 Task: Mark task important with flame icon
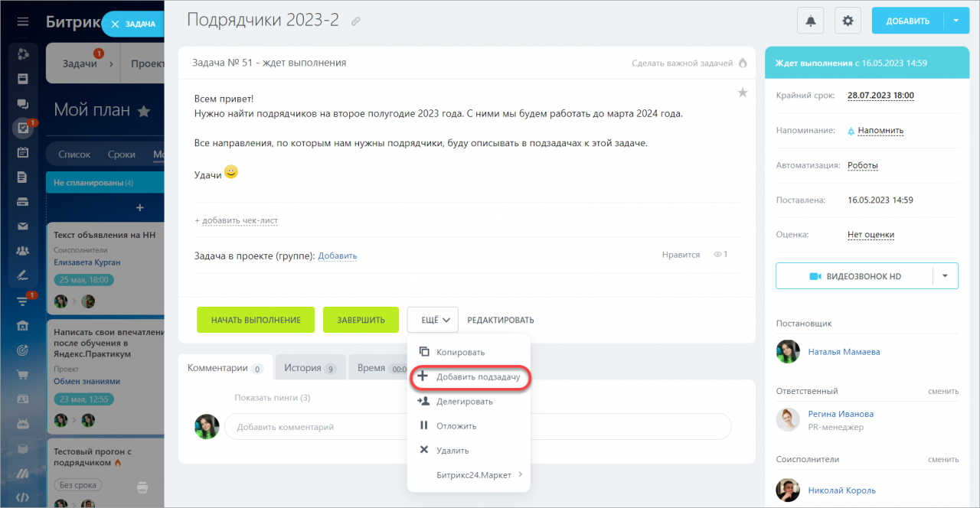(x=742, y=63)
